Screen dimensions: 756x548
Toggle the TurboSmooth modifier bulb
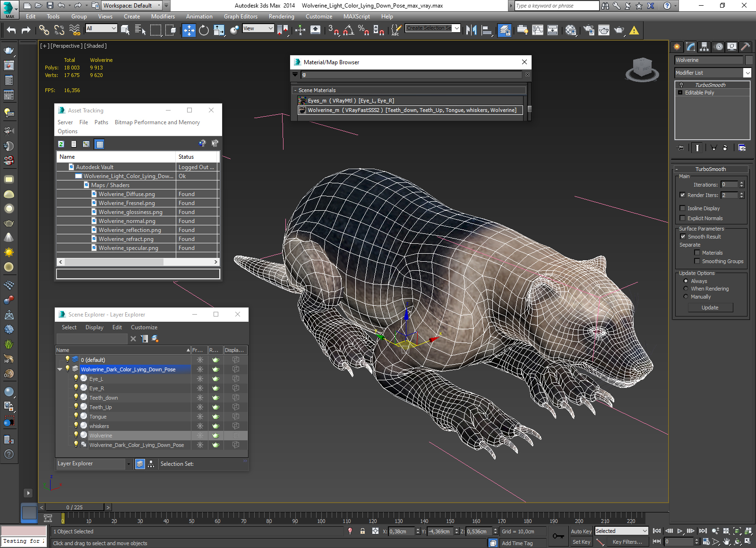pos(681,85)
